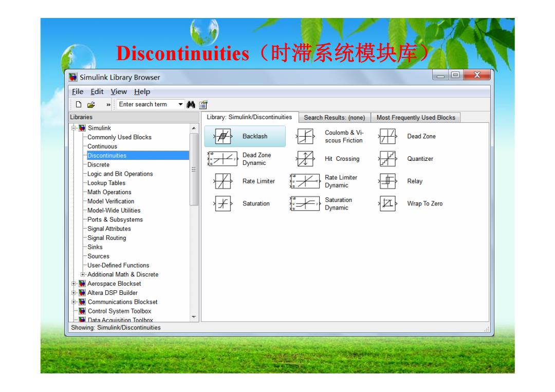Select Continuous library in tree
555x392 pixels.
tap(102, 146)
